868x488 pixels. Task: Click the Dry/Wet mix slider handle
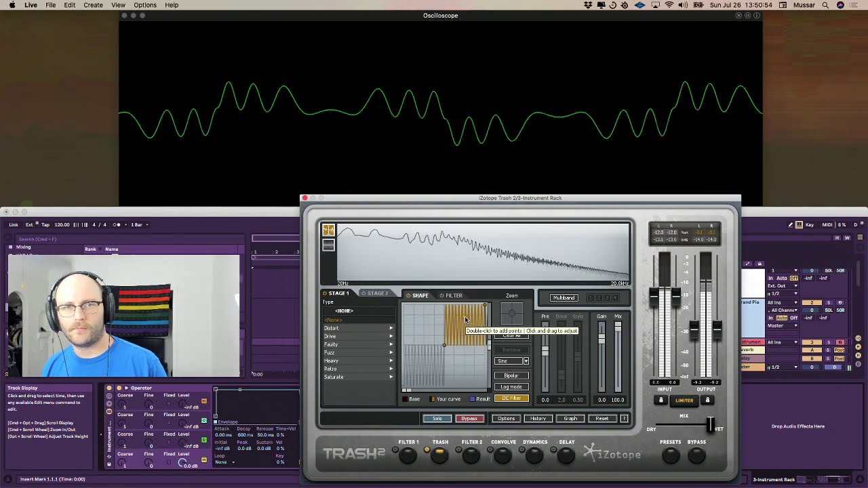coord(711,425)
